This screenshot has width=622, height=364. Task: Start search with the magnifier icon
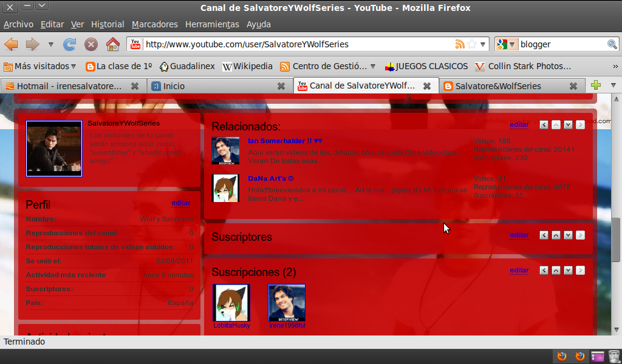(x=612, y=44)
